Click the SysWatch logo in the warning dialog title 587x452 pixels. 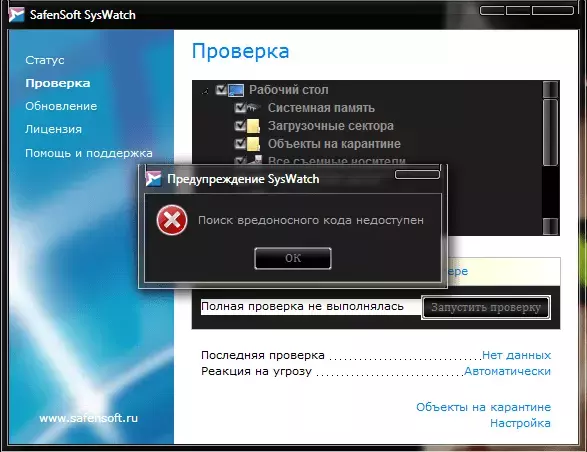click(153, 179)
